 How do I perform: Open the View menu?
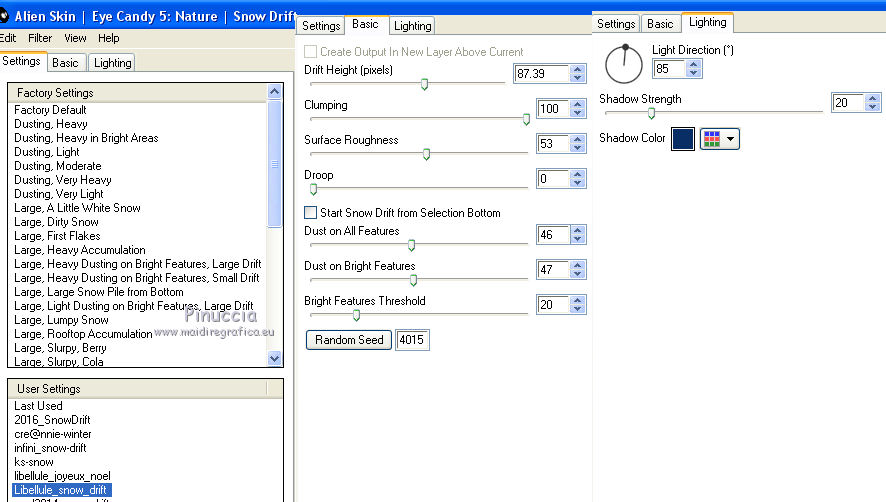[x=75, y=38]
